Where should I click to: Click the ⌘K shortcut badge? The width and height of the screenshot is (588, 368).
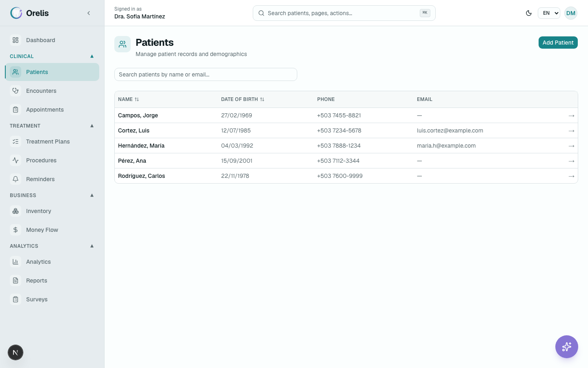pyautogui.click(x=425, y=13)
